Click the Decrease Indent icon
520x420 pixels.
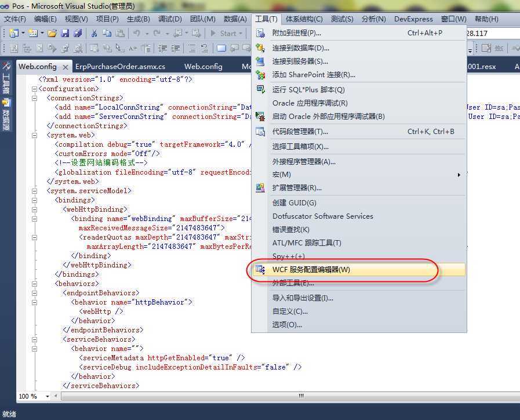tap(162, 48)
